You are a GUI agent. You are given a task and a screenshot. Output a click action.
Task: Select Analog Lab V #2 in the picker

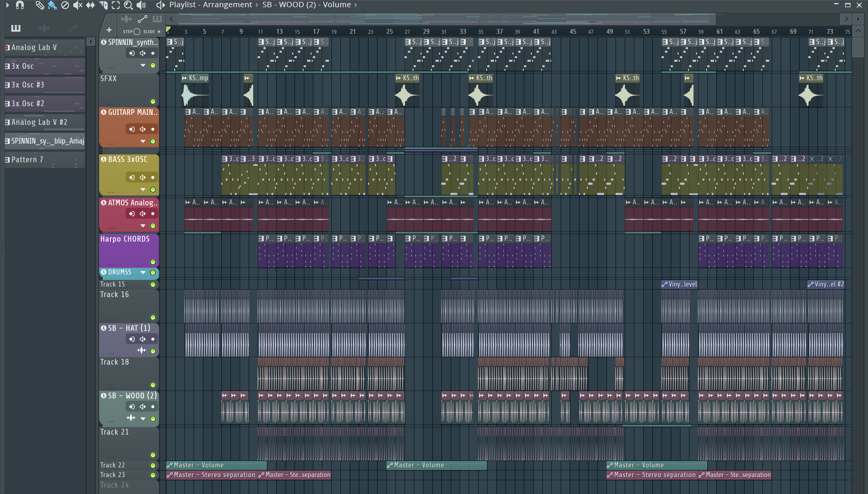click(44, 122)
